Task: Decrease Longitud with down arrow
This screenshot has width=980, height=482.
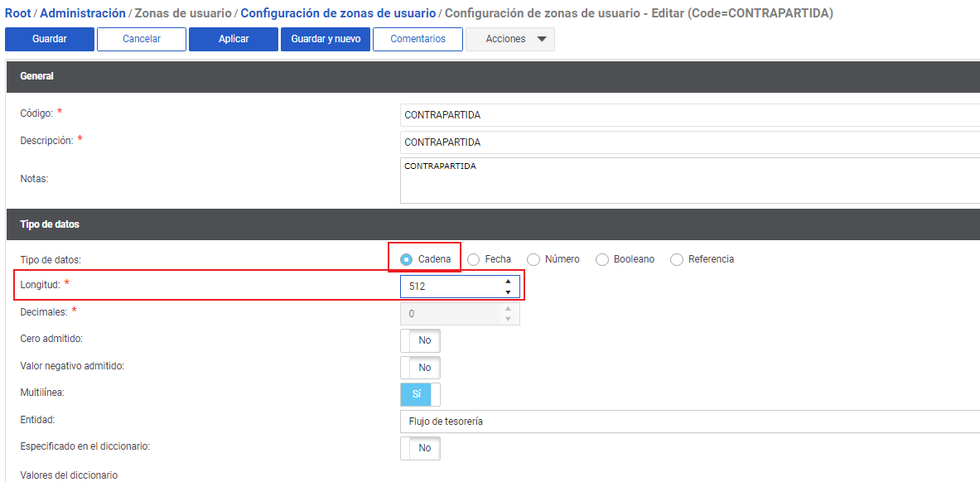Action: click(508, 292)
